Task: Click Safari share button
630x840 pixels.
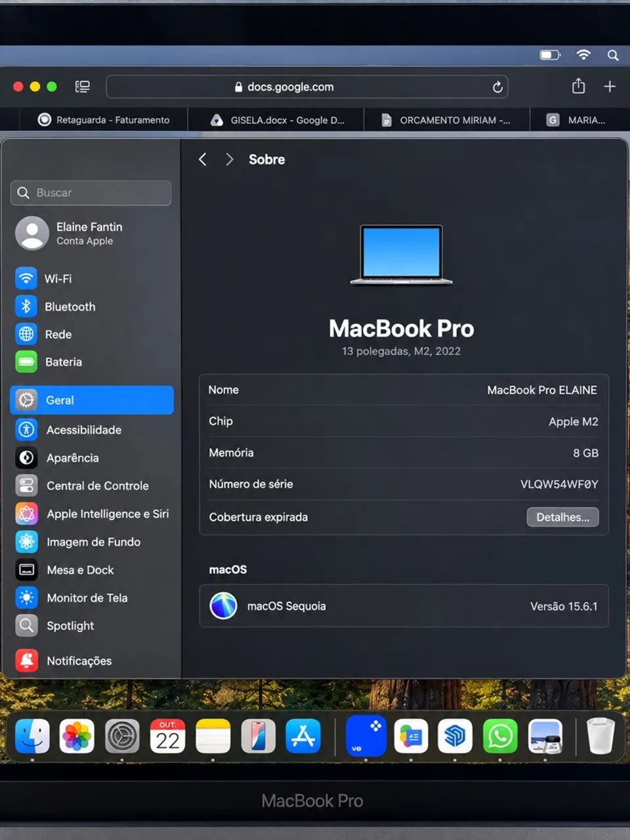Action: click(x=578, y=86)
